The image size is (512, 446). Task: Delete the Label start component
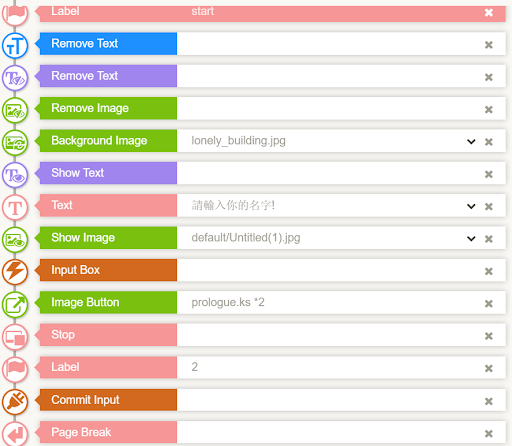[489, 13]
